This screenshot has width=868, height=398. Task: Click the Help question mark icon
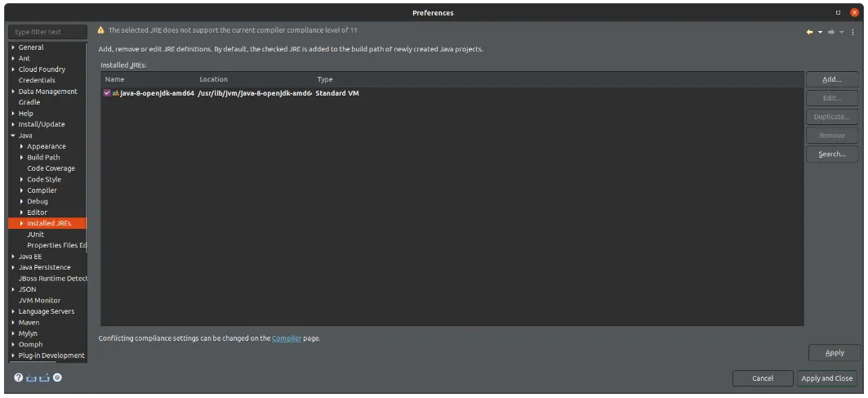[x=19, y=378]
